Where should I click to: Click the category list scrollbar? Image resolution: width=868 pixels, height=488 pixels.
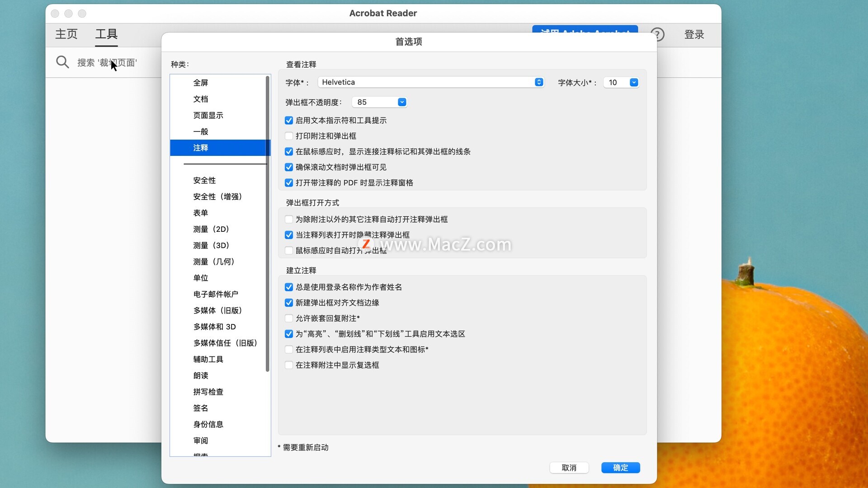268,224
